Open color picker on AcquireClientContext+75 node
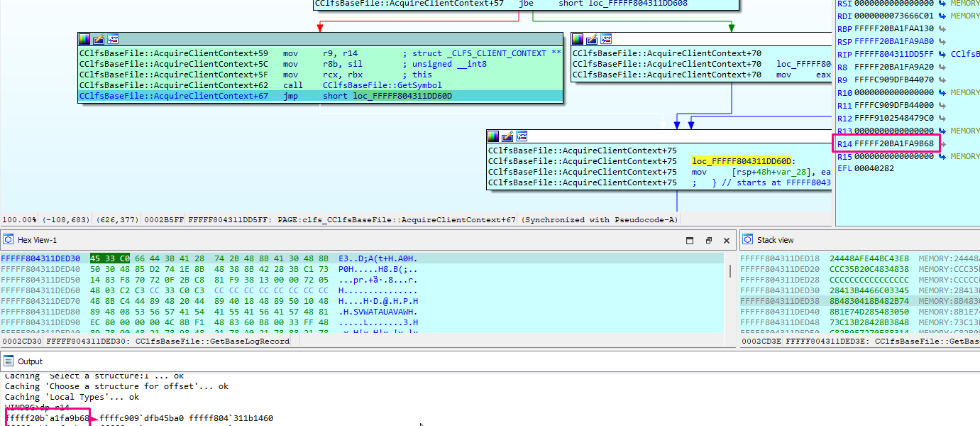 [493, 136]
